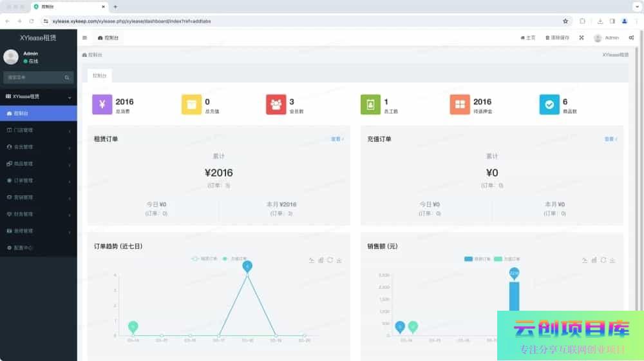Click 查看 link in 租赁订单 panel
Image resolution: width=644 pixels, height=361 pixels.
point(337,139)
